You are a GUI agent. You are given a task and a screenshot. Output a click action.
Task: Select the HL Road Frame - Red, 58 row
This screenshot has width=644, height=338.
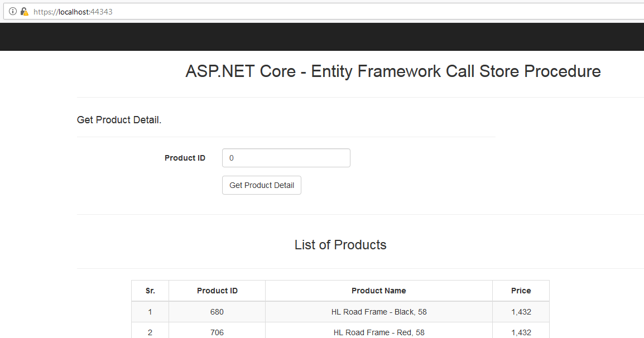point(378,332)
